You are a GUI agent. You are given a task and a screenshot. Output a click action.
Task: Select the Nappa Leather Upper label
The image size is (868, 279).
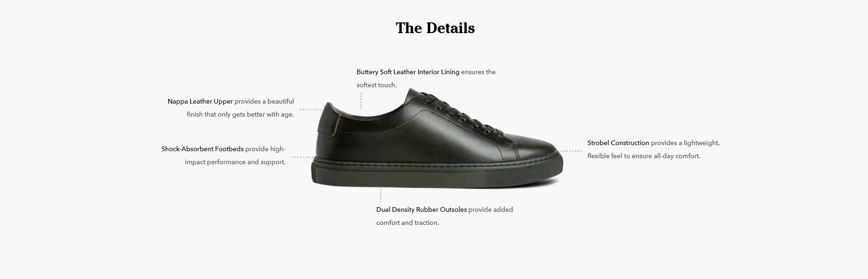200,101
